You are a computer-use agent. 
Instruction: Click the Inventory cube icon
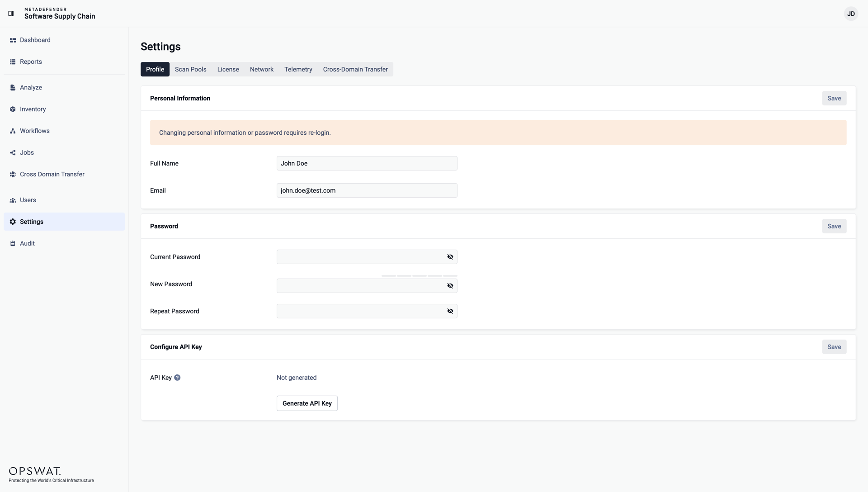[x=13, y=109]
